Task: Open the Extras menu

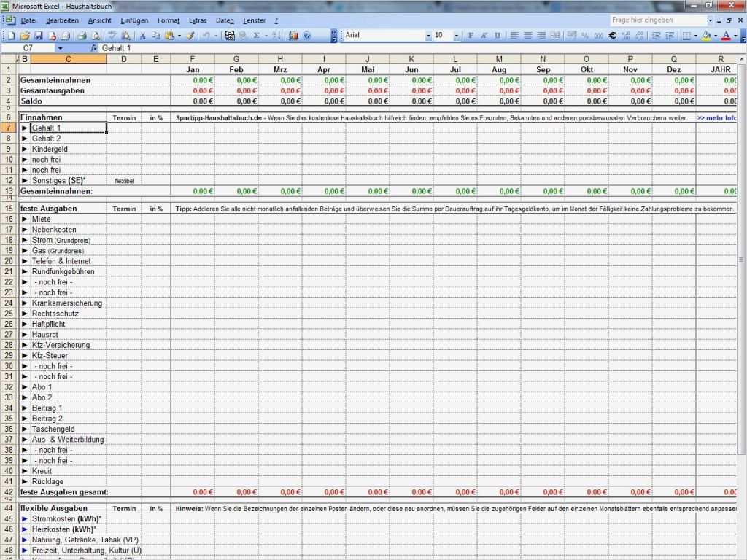Action: coord(197,20)
